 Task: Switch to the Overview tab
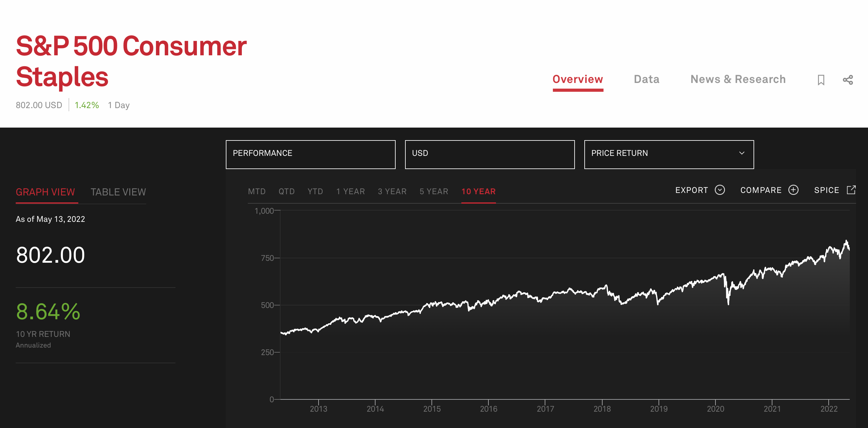pyautogui.click(x=577, y=80)
